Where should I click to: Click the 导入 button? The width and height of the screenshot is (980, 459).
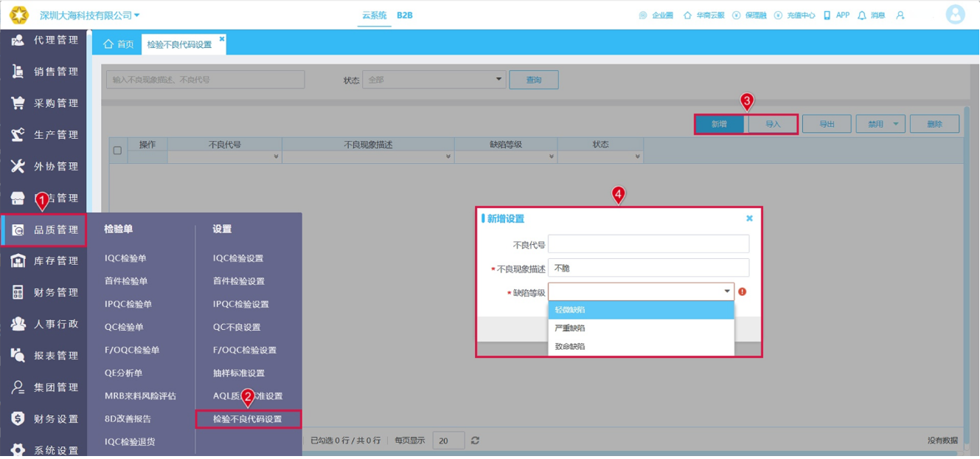tap(773, 124)
